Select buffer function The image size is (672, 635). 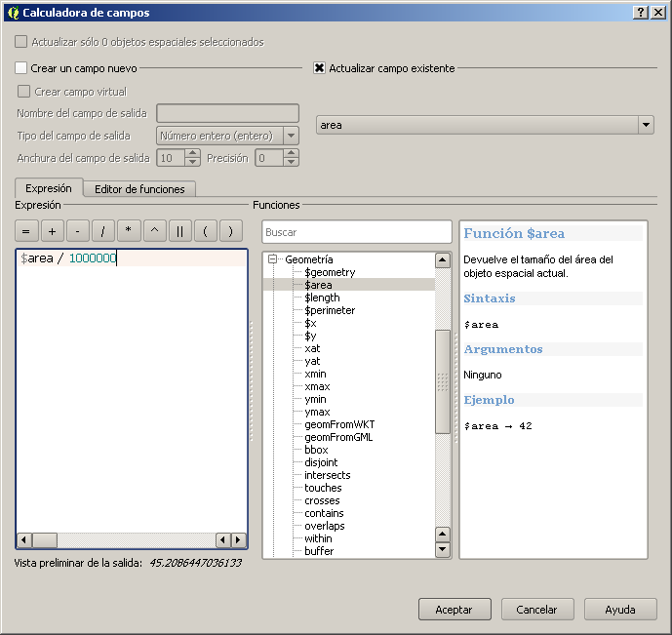tap(319, 551)
